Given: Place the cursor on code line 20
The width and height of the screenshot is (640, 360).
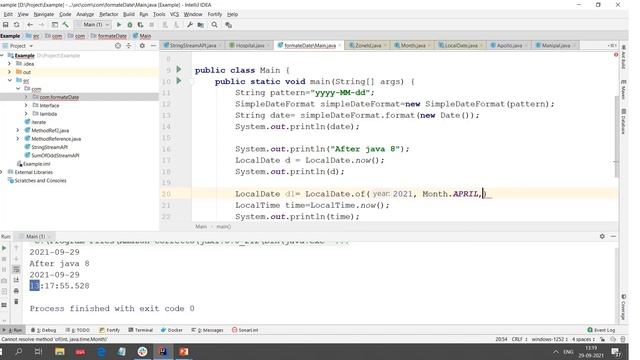Looking at the screenshot, I should pos(363,194).
